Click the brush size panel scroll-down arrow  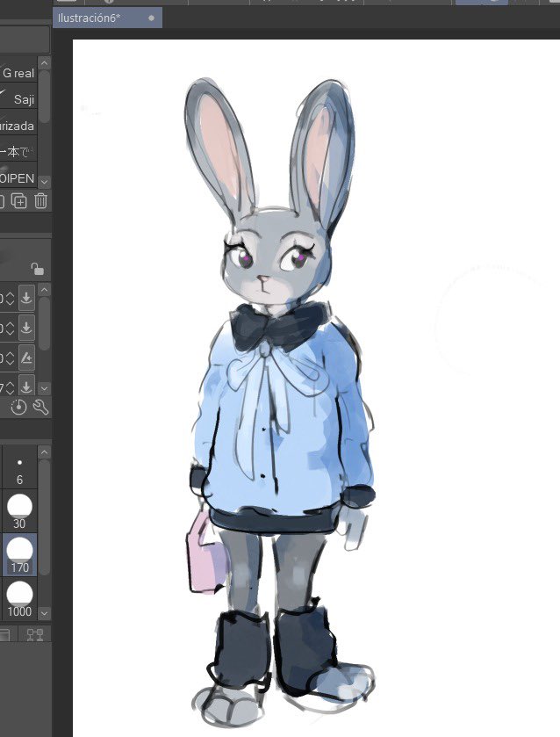(44, 613)
